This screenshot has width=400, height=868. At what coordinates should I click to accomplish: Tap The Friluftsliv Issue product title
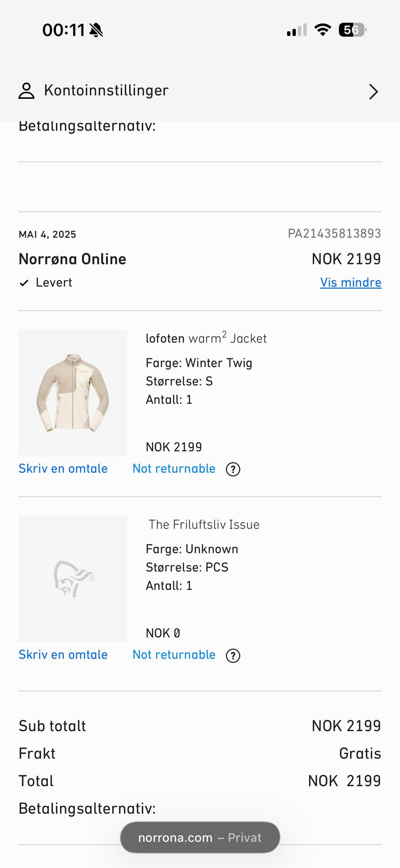tap(204, 524)
